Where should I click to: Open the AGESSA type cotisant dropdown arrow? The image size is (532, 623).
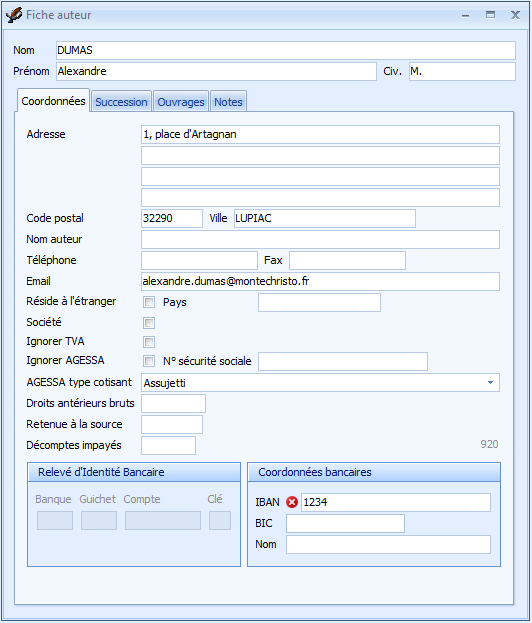490,383
